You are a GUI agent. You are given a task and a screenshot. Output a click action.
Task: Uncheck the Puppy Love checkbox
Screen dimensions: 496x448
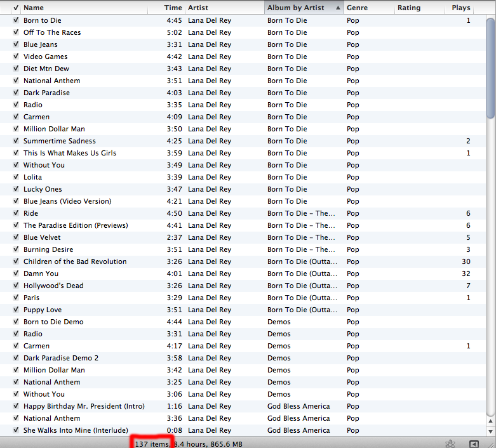(16, 310)
